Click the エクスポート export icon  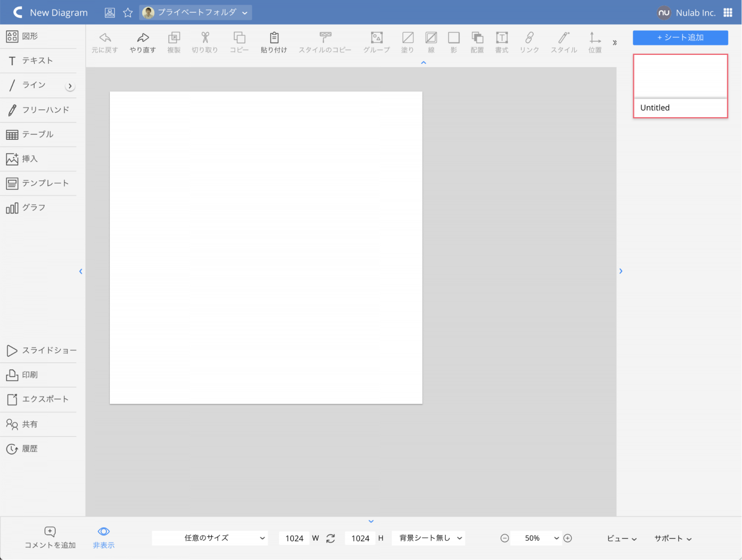coord(12,399)
